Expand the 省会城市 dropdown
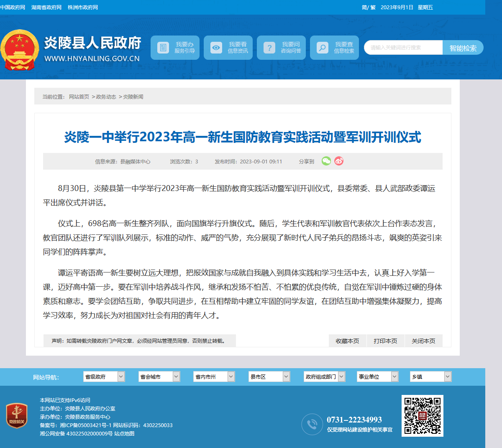 (159, 377)
